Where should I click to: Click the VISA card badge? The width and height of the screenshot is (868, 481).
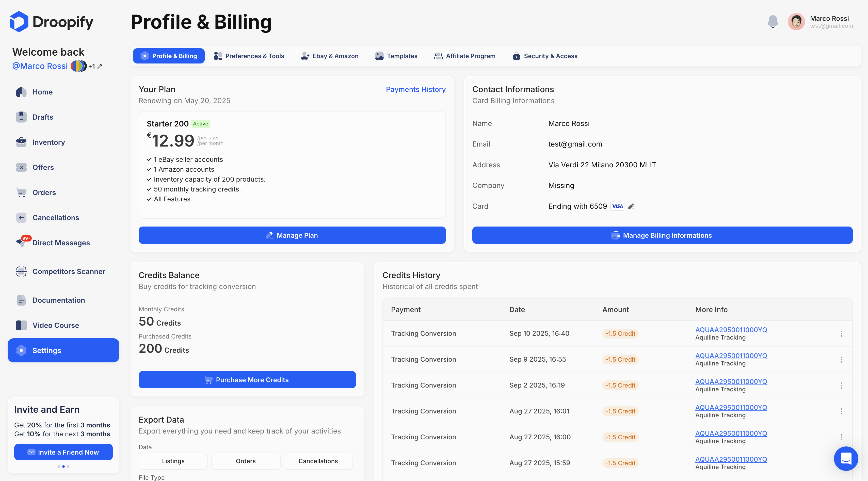coord(617,206)
